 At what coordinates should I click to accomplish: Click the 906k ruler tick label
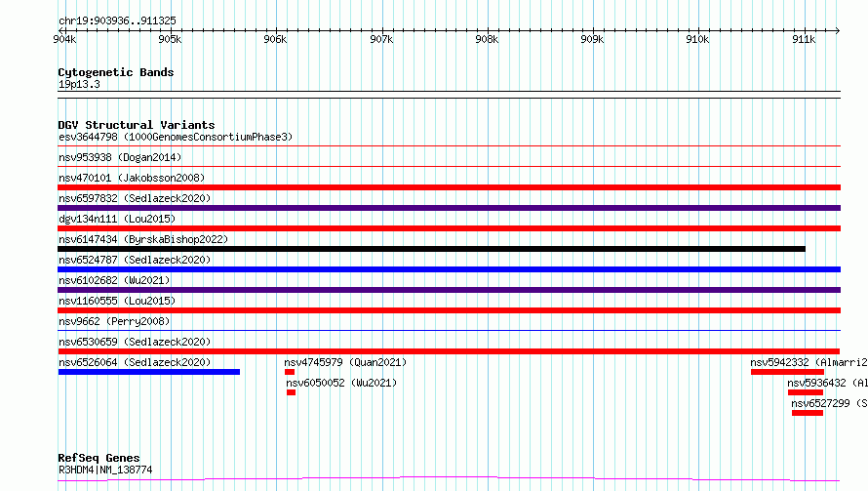[x=276, y=39]
